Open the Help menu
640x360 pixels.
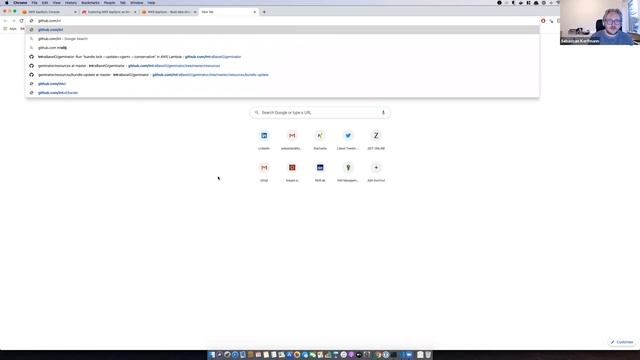[151, 3]
